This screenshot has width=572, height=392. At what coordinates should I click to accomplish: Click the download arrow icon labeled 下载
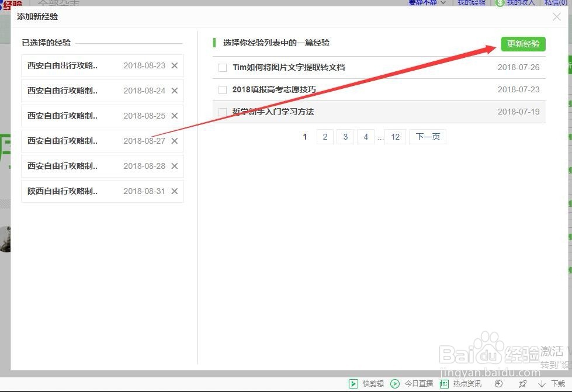541,384
